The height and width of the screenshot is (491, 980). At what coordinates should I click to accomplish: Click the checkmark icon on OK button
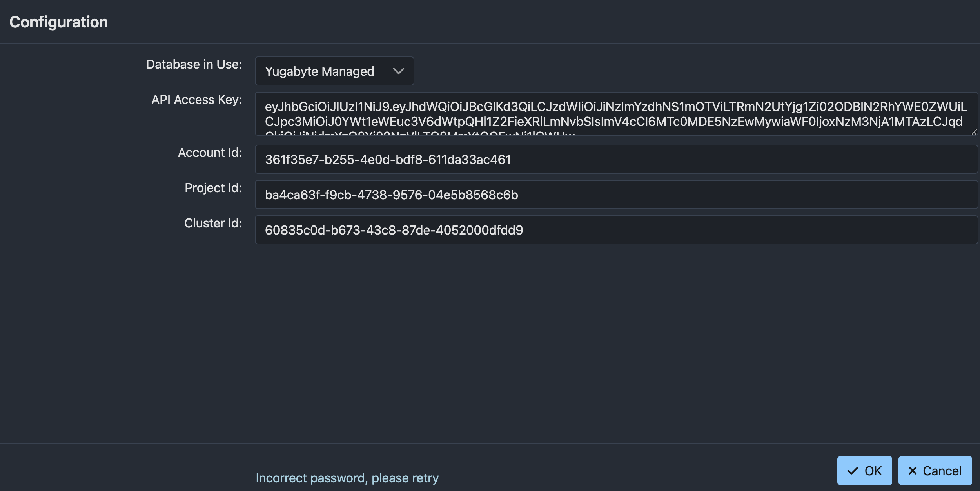[853, 471]
